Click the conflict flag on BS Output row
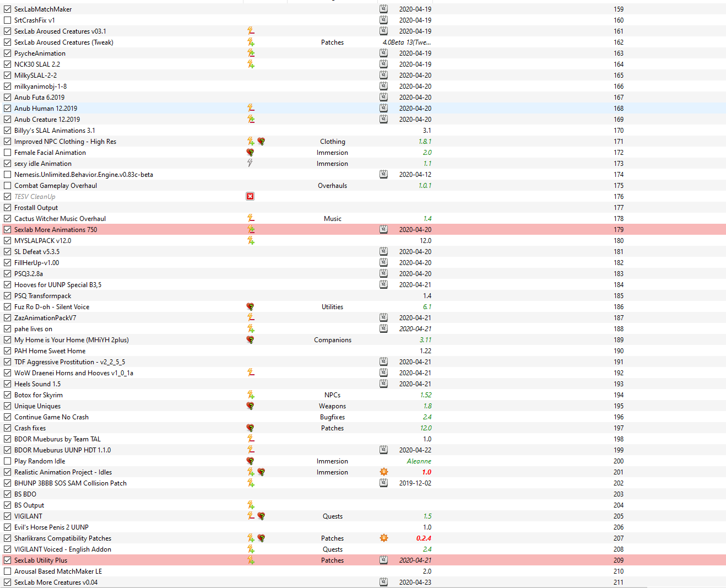The height and width of the screenshot is (588, 726). tap(251, 505)
